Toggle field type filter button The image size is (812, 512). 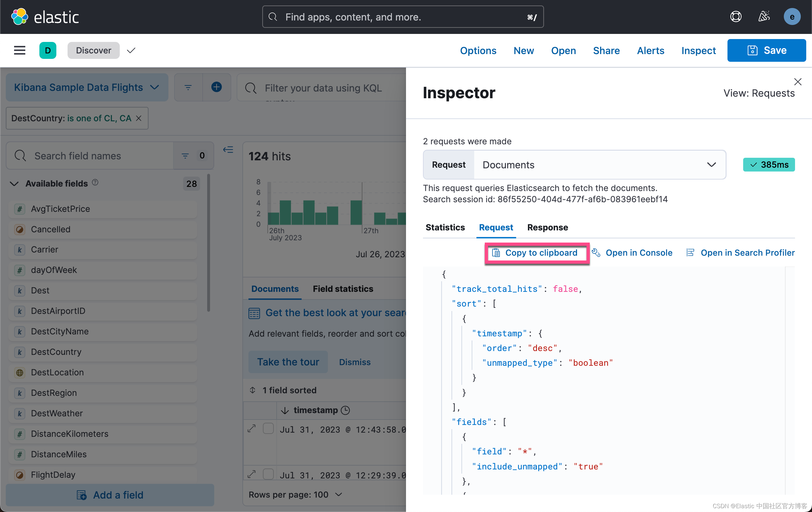coord(194,156)
